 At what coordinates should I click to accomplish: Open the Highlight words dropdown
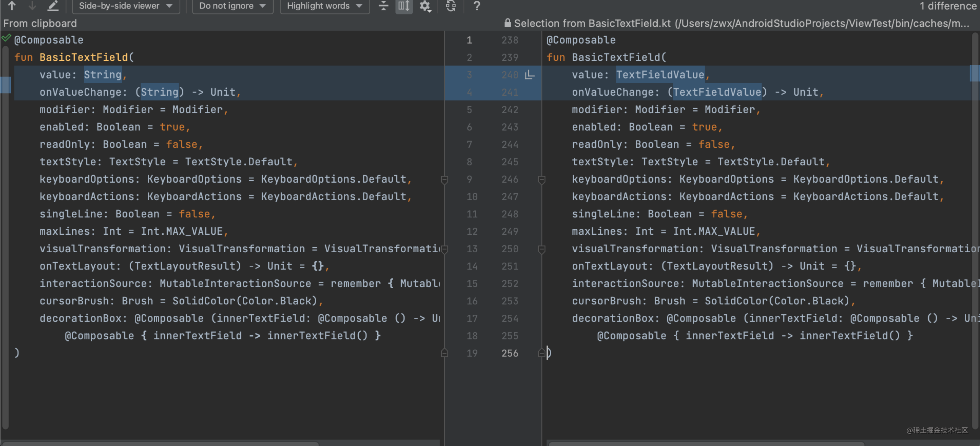(324, 6)
